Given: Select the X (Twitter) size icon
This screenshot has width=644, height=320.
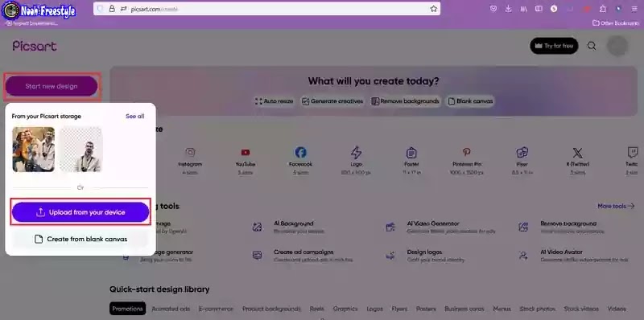Looking at the screenshot, I should pos(577,153).
